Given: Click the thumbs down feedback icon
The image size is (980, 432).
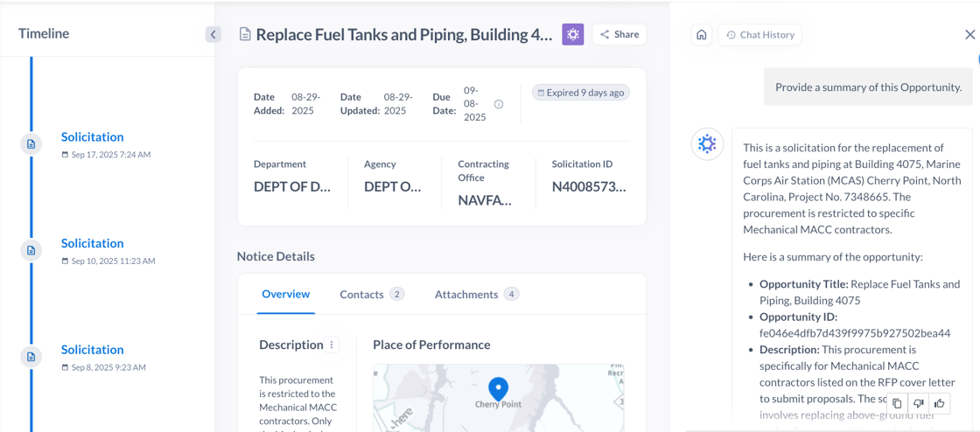Looking at the screenshot, I should pos(918,403).
